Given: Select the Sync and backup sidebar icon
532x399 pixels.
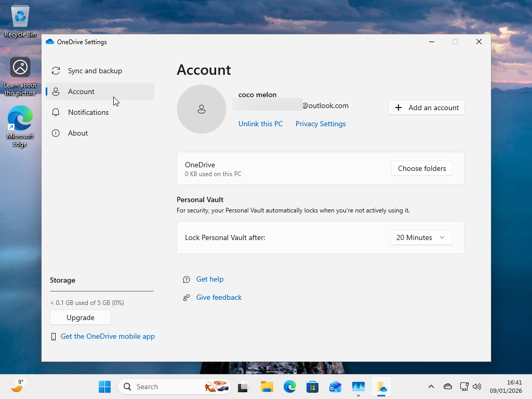Looking at the screenshot, I should tap(56, 71).
